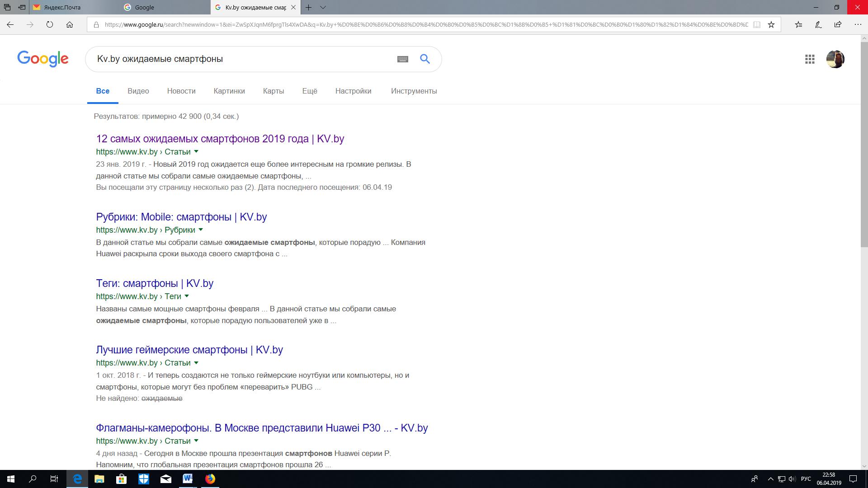
Task: Select the Все search filter
Action: coord(103,91)
